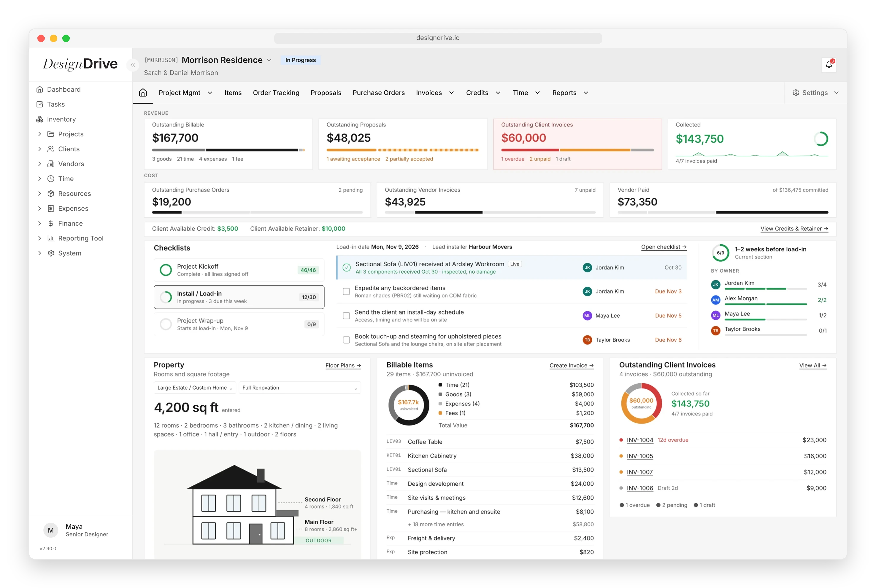Open the Maya Senior Designer profile
The width and height of the screenshot is (876, 588).
76,530
